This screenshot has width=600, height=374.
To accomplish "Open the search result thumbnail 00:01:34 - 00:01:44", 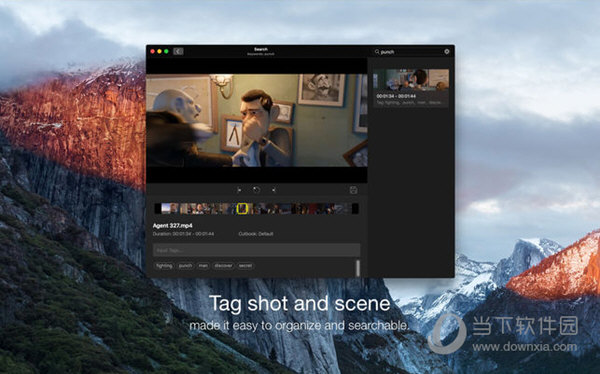I will pos(411,88).
